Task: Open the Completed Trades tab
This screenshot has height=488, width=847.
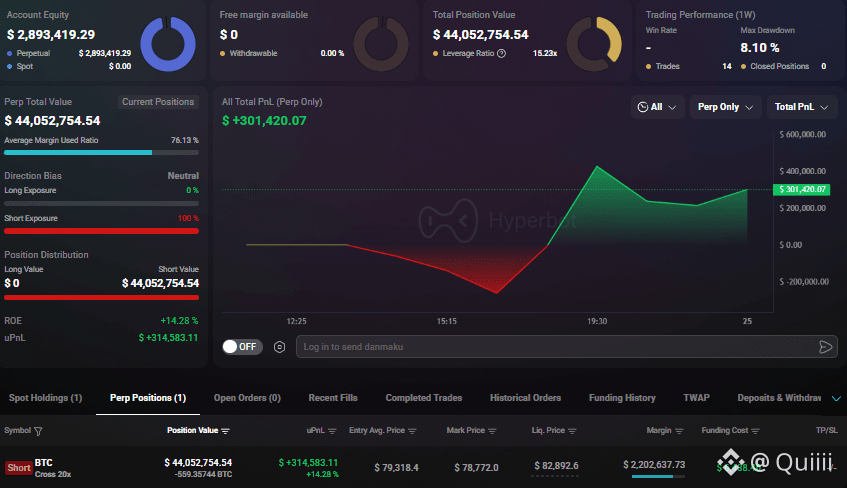Action: 424,398
